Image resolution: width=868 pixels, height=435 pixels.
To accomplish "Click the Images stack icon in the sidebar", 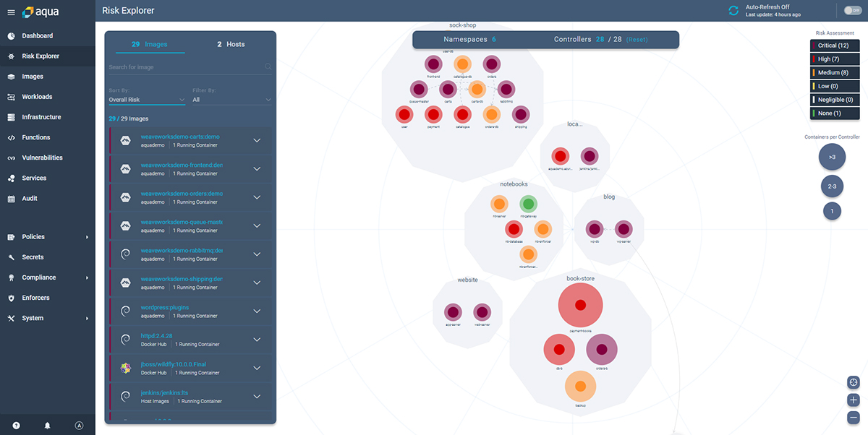I will tap(11, 77).
